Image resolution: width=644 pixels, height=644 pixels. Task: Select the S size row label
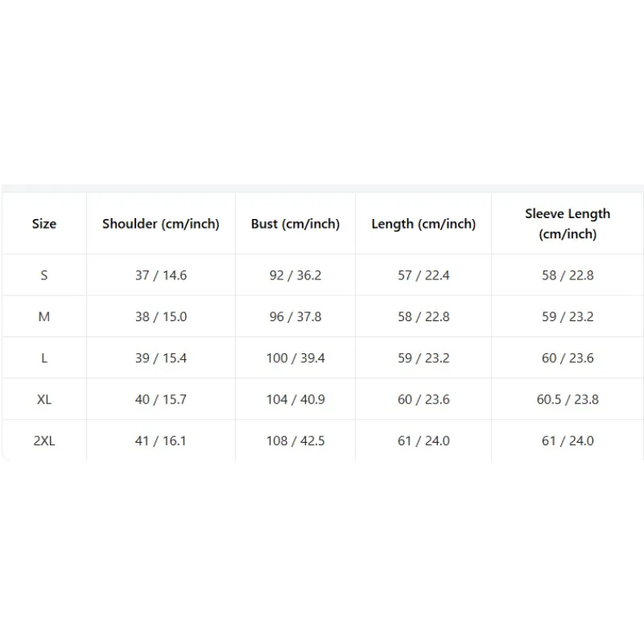pos(44,275)
